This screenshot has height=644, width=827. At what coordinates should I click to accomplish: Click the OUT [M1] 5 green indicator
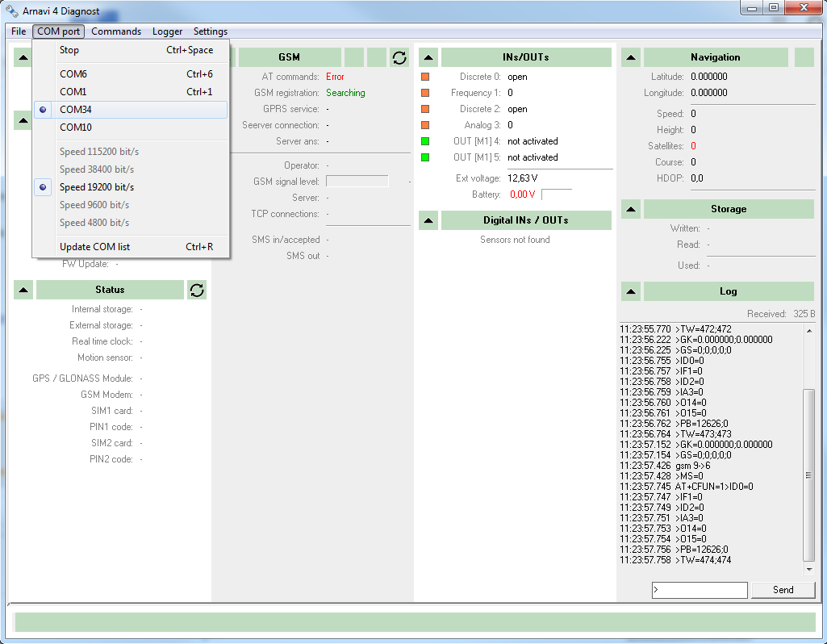point(425,157)
